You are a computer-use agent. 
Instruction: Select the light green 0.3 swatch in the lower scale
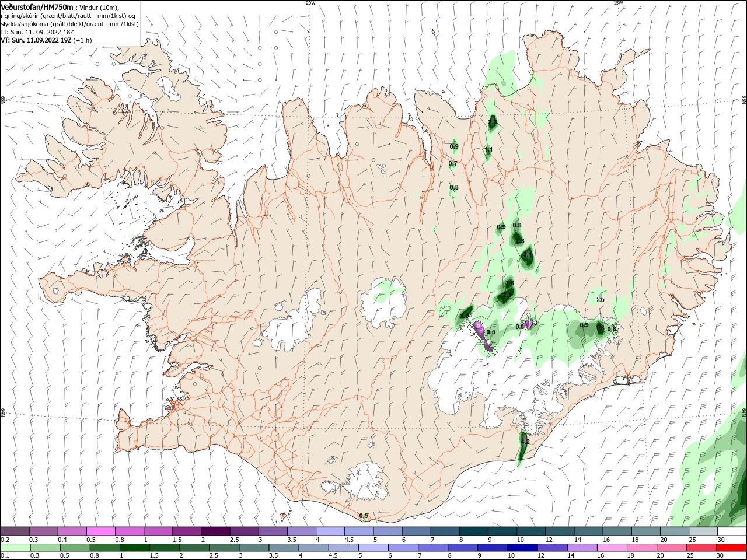tap(45, 548)
